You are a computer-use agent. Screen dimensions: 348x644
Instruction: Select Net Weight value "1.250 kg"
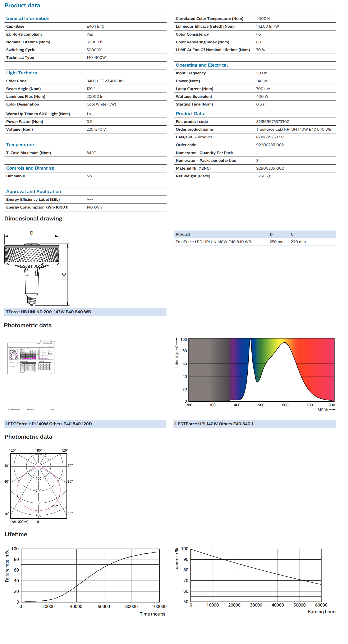click(x=263, y=176)
